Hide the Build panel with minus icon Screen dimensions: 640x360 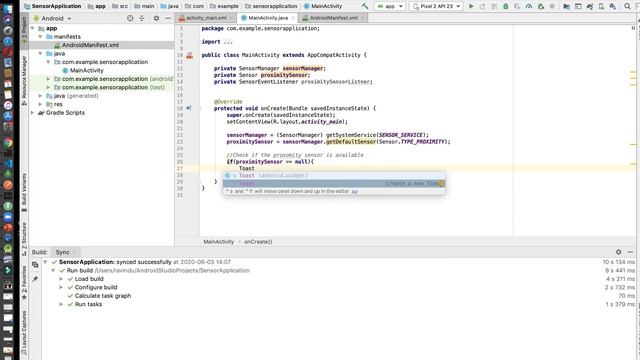click(630, 252)
